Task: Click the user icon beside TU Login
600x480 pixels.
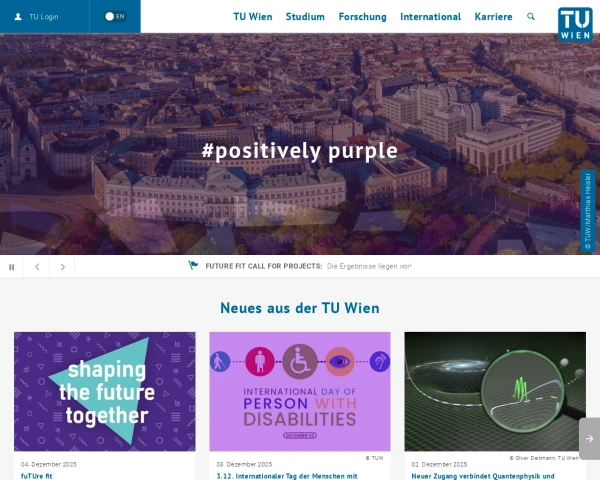Action: pyautogui.click(x=18, y=16)
